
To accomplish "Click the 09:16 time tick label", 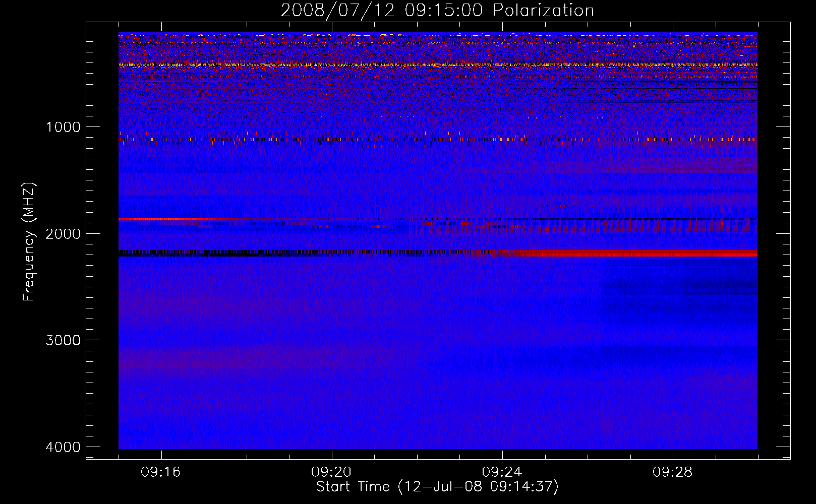I will click(x=161, y=472).
